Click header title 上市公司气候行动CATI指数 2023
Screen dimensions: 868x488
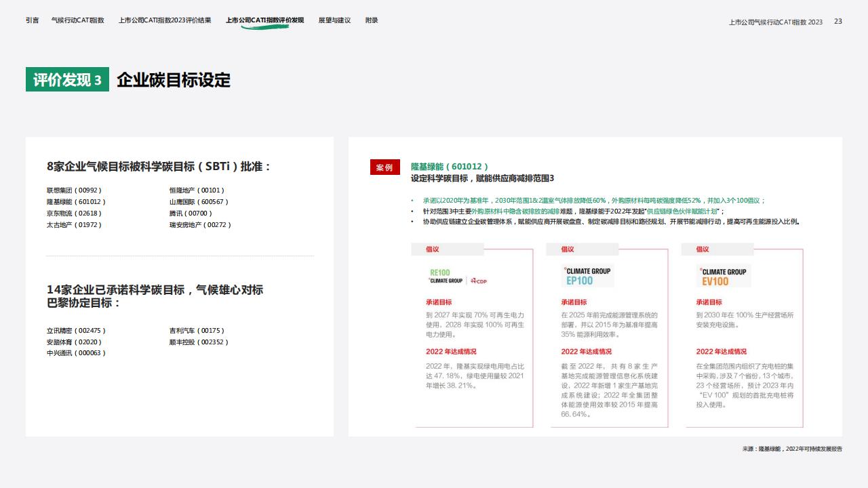[776, 22]
